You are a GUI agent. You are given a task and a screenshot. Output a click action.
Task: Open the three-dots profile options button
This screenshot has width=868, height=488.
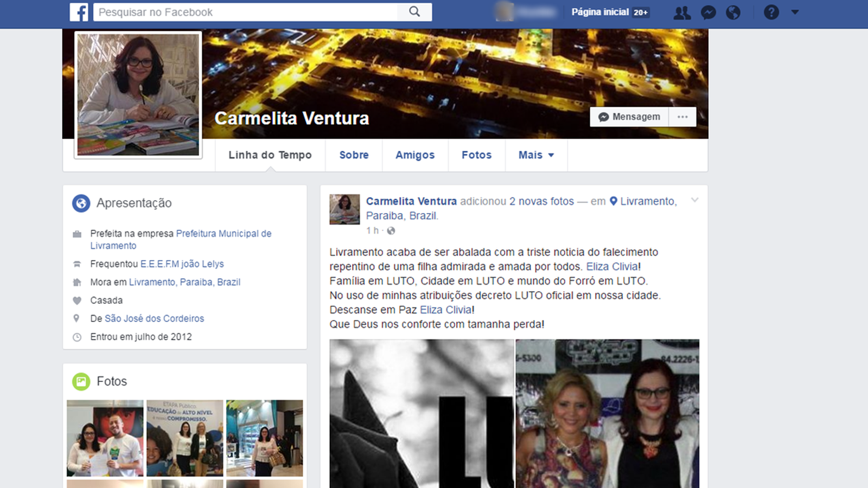(x=682, y=117)
